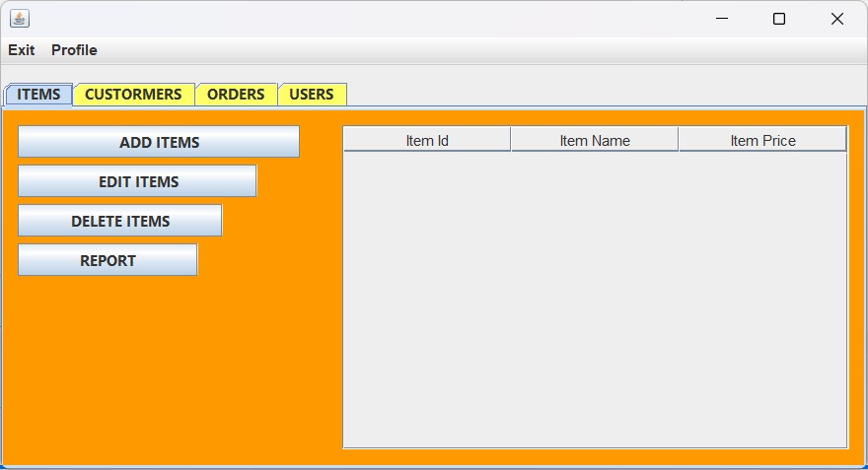Select the Item Name column header
The height and width of the screenshot is (470, 868).
(595, 140)
